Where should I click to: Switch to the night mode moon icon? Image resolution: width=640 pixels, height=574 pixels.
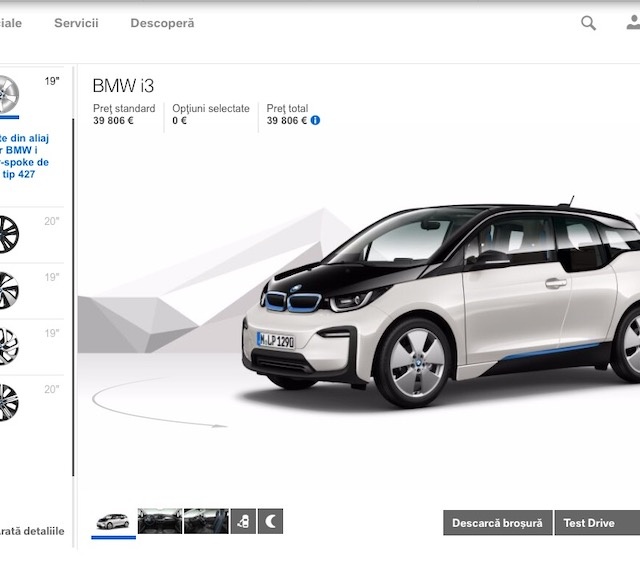(x=271, y=521)
